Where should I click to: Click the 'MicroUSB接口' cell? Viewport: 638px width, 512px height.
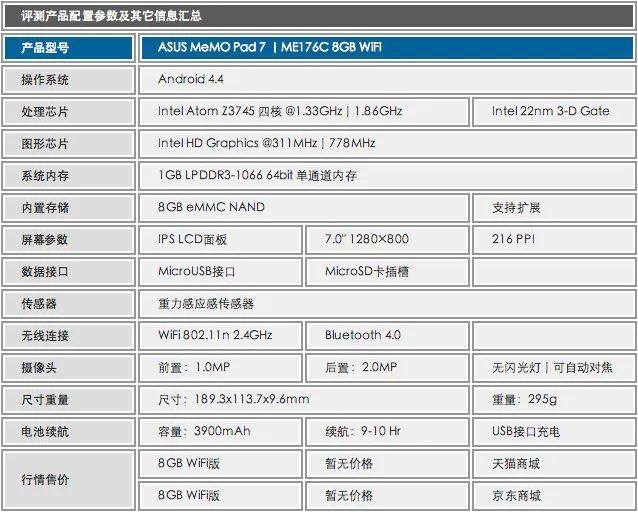pyautogui.click(x=221, y=272)
